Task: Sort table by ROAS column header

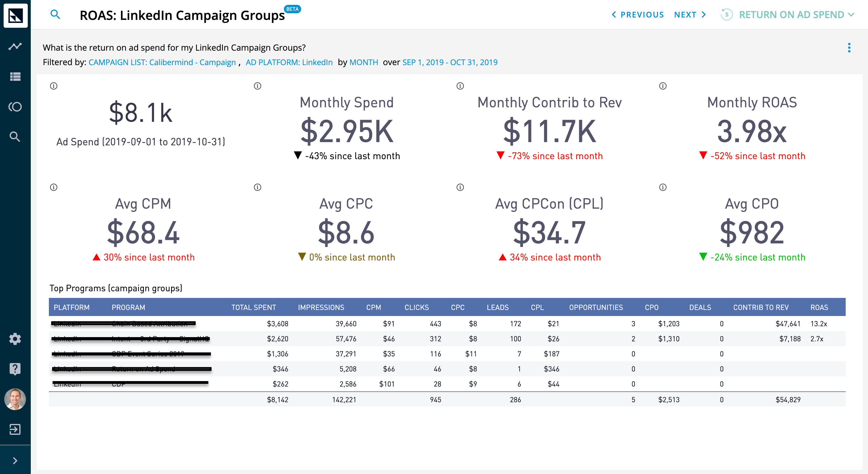Action: pyautogui.click(x=819, y=307)
